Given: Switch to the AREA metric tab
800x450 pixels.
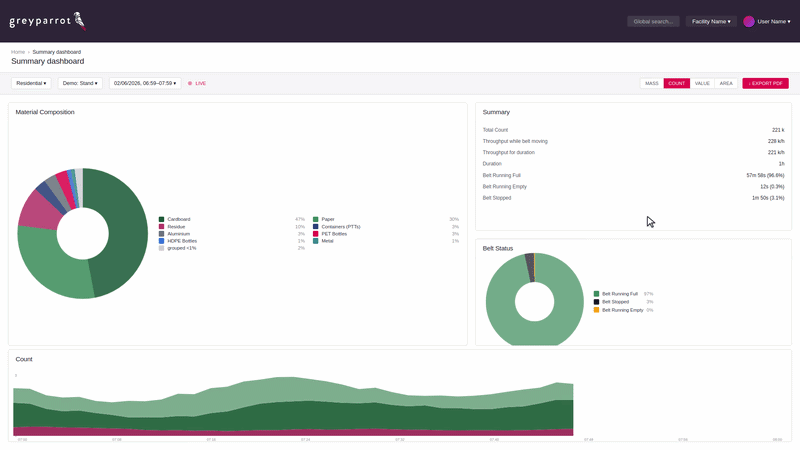Looking at the screenshot, I should coord(726,83).
